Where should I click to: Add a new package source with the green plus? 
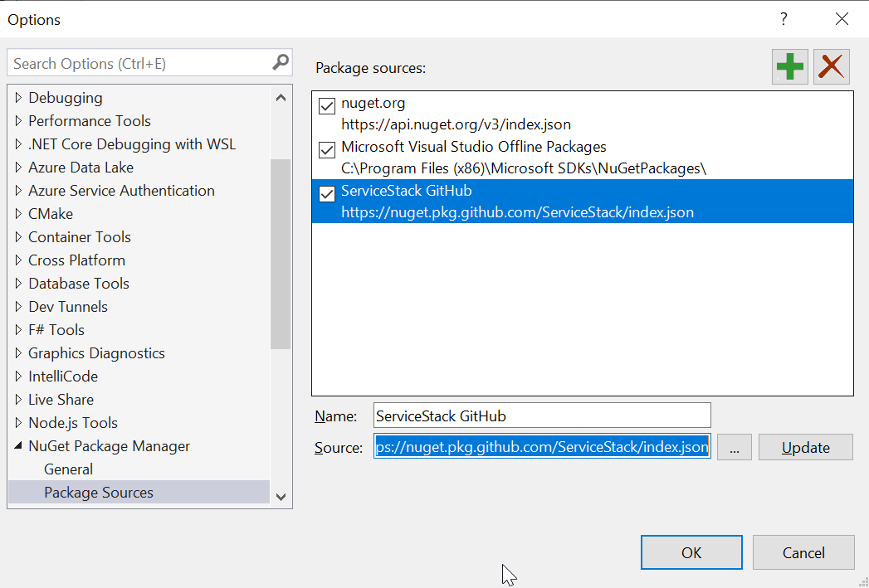click(790, 67)
